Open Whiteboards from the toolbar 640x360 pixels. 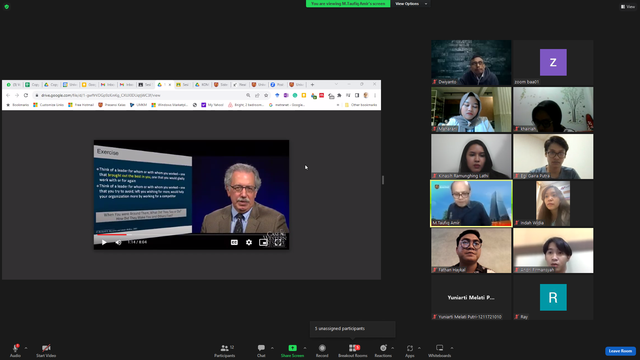coord(440,350)
